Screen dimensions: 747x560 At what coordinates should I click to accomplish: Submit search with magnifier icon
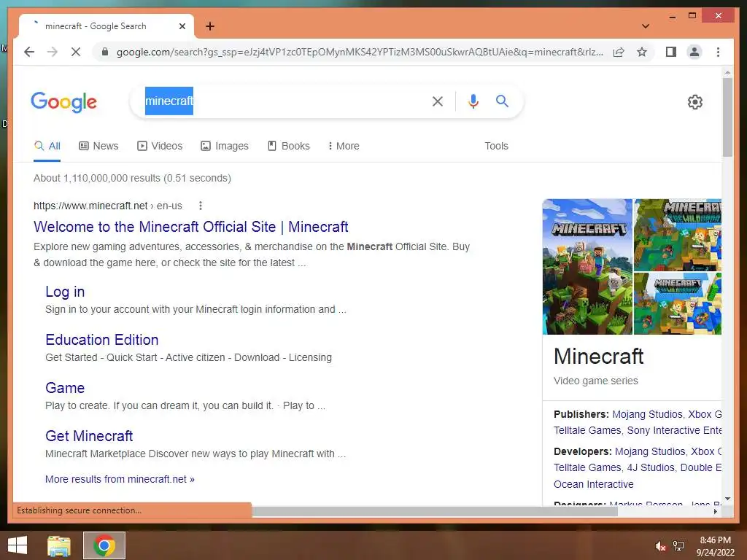point(502,101)
